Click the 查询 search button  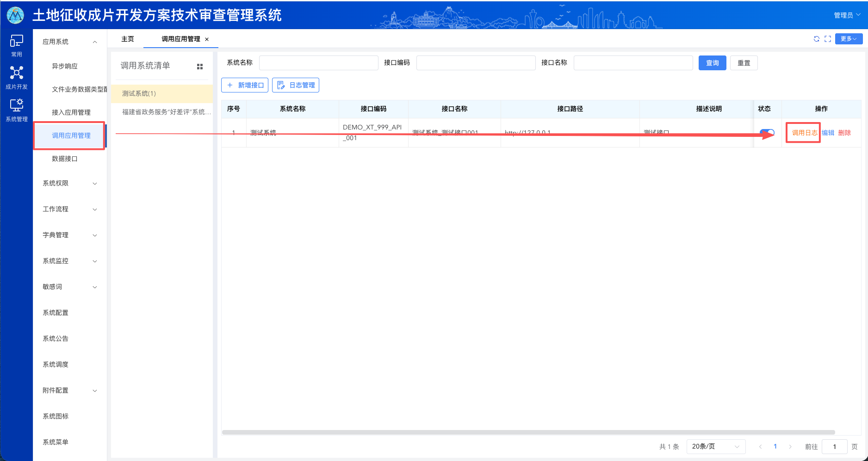(x=712, y=63)
